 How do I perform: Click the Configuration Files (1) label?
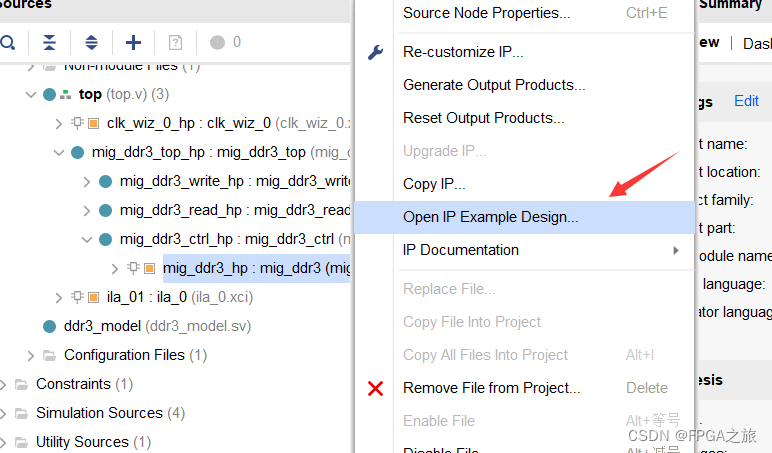click(135, 355)
